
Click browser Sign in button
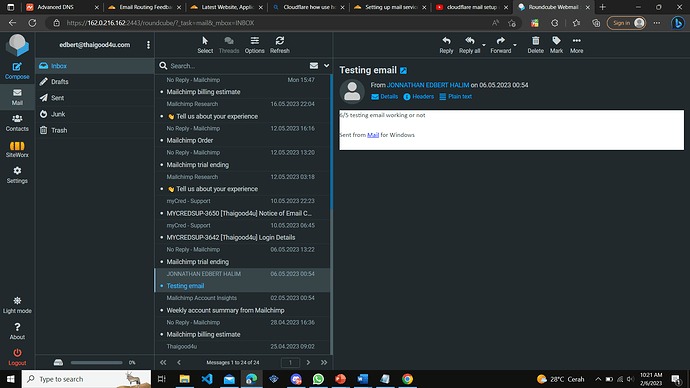[x=626, y=23]
